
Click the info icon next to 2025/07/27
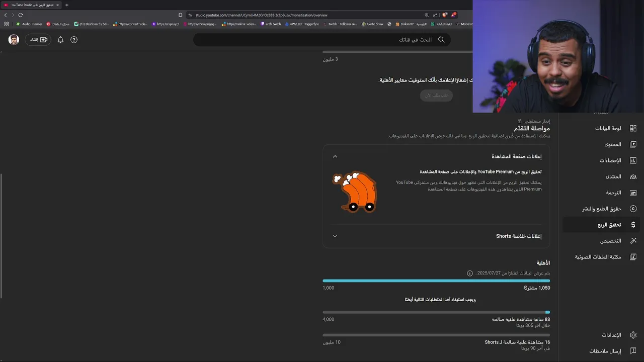point(470,274)
